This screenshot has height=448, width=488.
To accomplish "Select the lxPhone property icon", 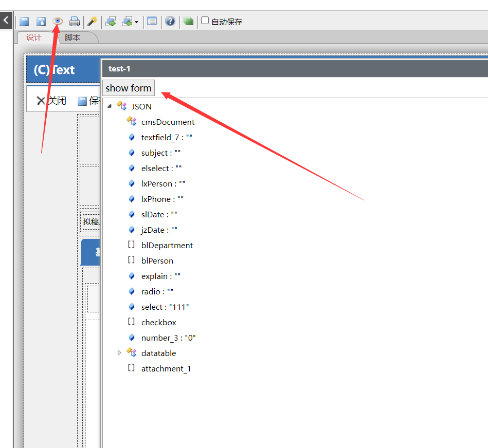I will pyautogui.click(x=132, y=199).
